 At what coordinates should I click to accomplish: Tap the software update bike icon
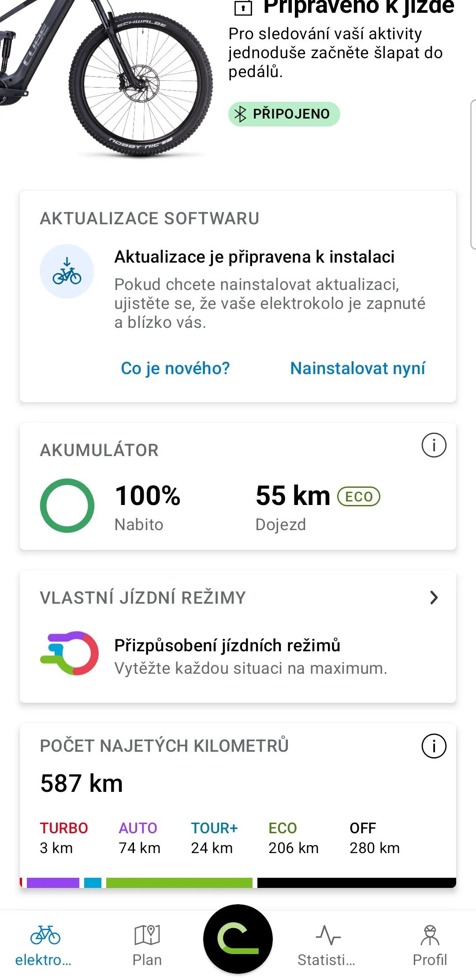click(x=67, y=271)
